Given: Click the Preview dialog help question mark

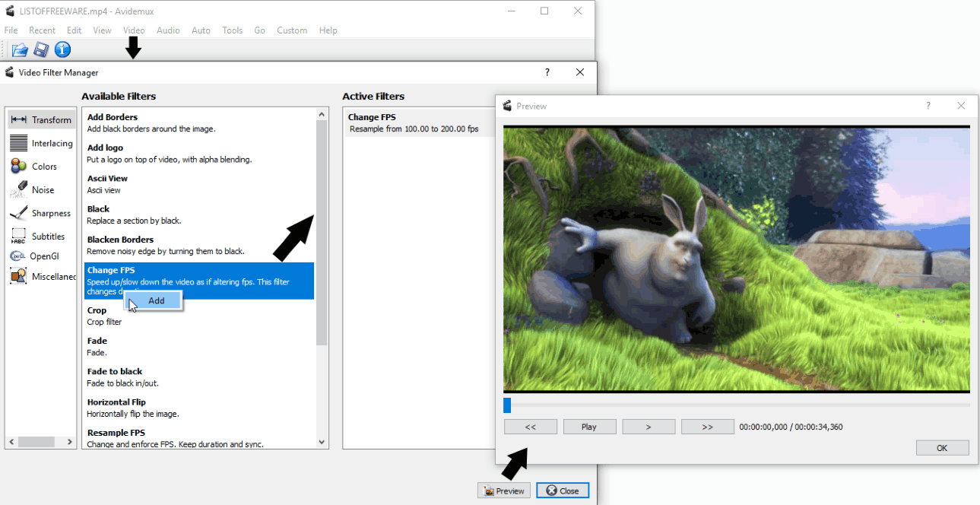Looking at the screenshot, I should tap(928, 106).
